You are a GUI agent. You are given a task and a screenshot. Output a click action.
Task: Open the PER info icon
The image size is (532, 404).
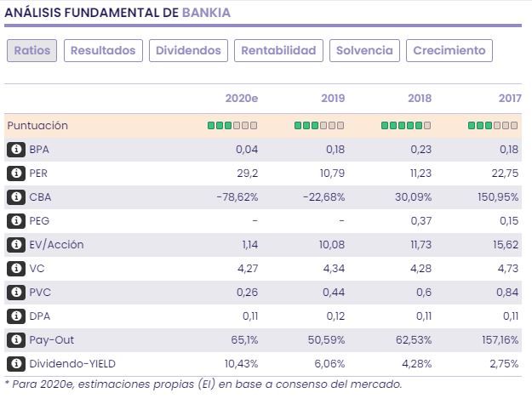pyautogui.click(x=15, y=174)
